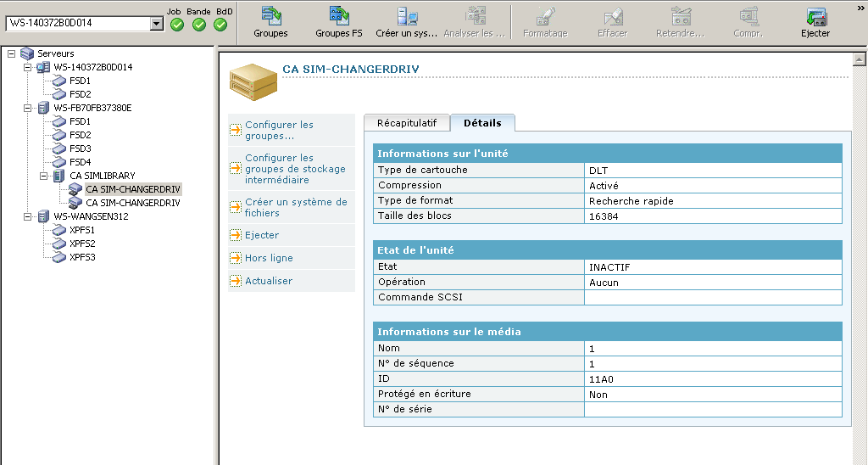Collapse the Serveurs root tree node

pos(11,53)
